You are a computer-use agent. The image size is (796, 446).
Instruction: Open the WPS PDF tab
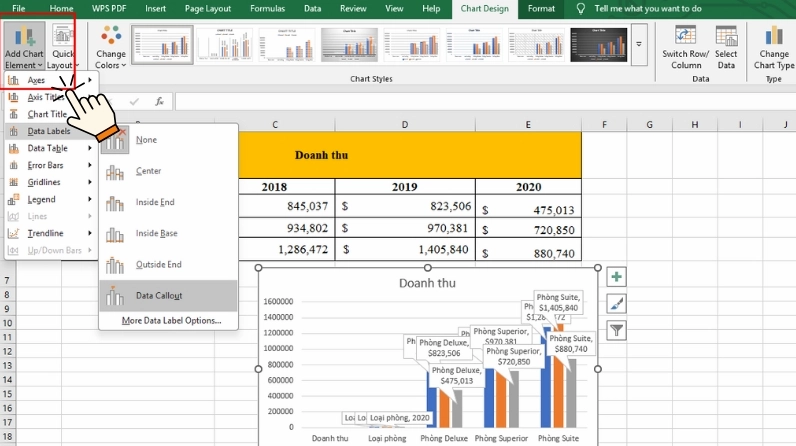point(109,9)
